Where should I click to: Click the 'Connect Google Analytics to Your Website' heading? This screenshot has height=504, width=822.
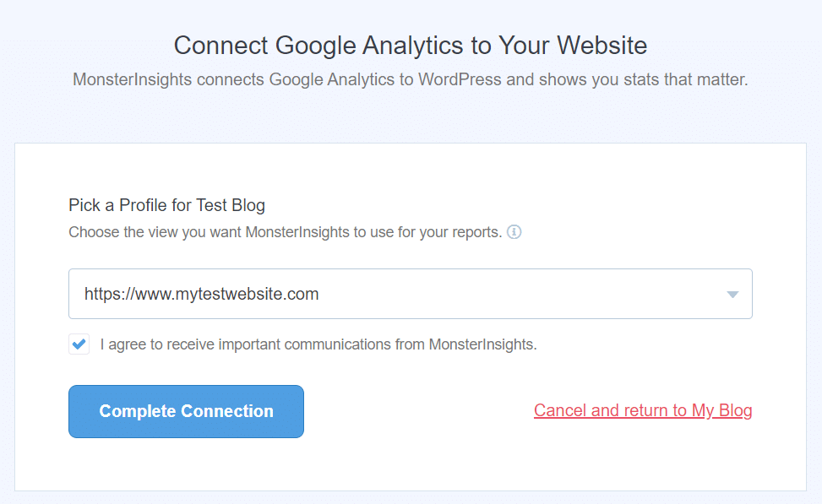coord(411,45)
